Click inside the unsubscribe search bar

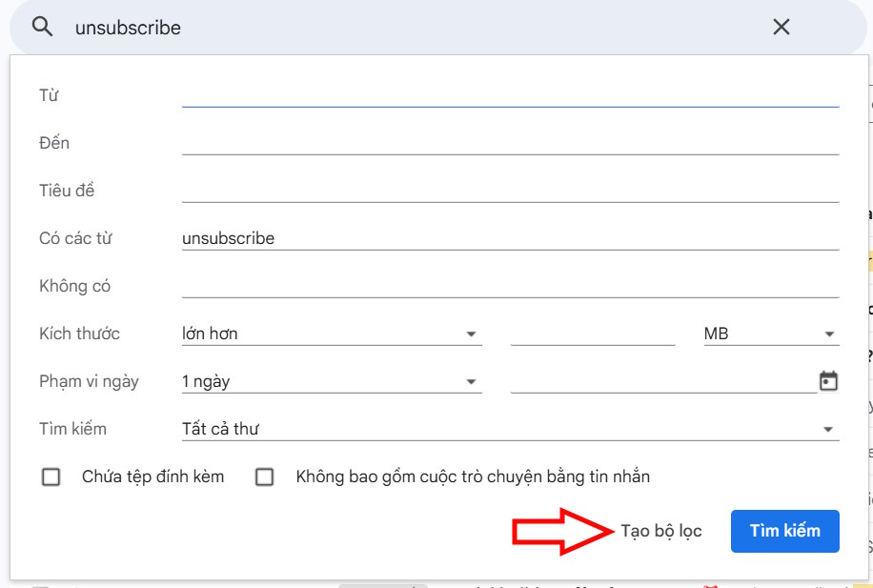tap(286, 27)
